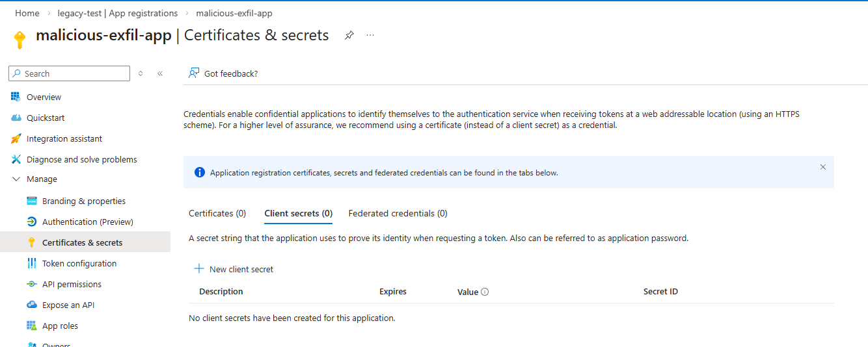Click the Quickstart cloud icon
Screen dimensions: 868x347
(16, 118)
